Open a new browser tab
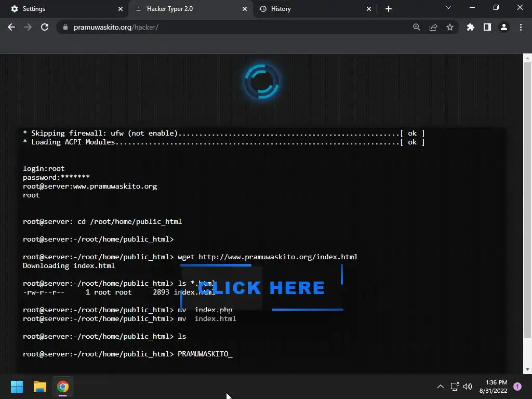Viewport: 532px width, 399px height. click(389, 9)
